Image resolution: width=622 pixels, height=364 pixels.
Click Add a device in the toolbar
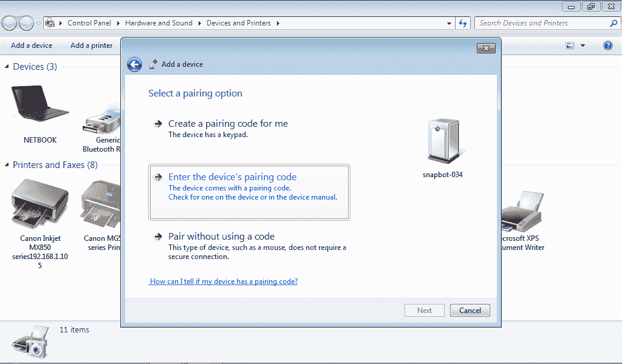(x=32, y=45)
